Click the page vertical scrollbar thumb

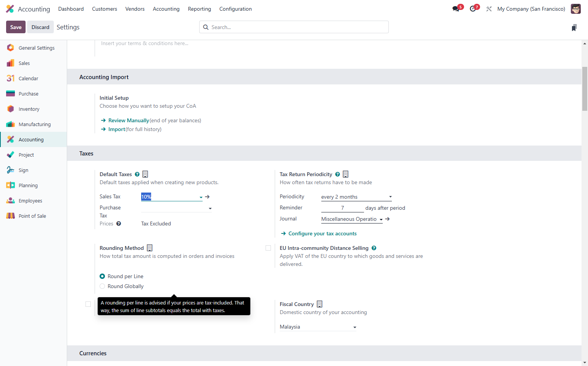point(585,89)
